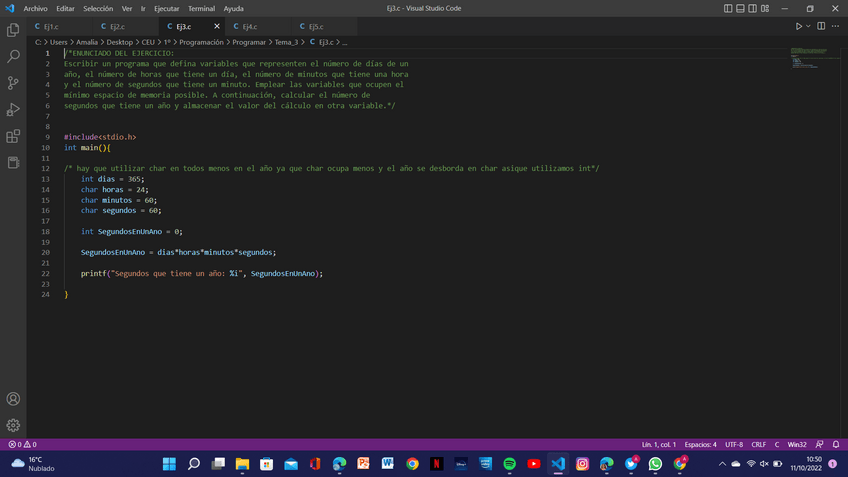This screenshot has width=848, height=477.
Task: Open the Explorer view in activity bar
Action: (13, 31)
